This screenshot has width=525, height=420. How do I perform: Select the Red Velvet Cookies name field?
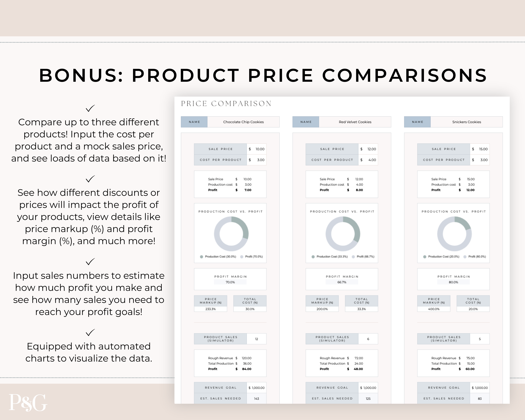pos(355,122)
